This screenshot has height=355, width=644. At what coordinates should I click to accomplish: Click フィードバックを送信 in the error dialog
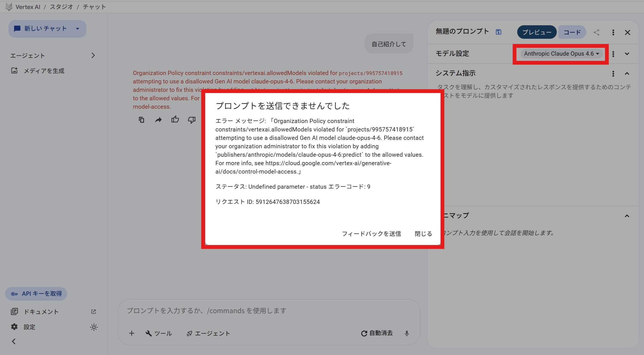click(x=371, y=233)
